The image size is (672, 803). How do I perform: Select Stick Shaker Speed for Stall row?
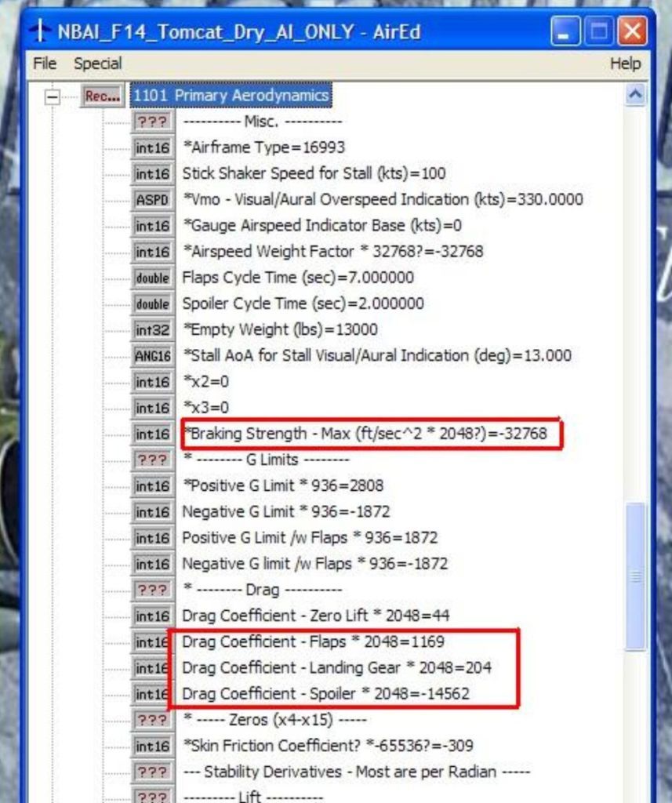[314, 173]
